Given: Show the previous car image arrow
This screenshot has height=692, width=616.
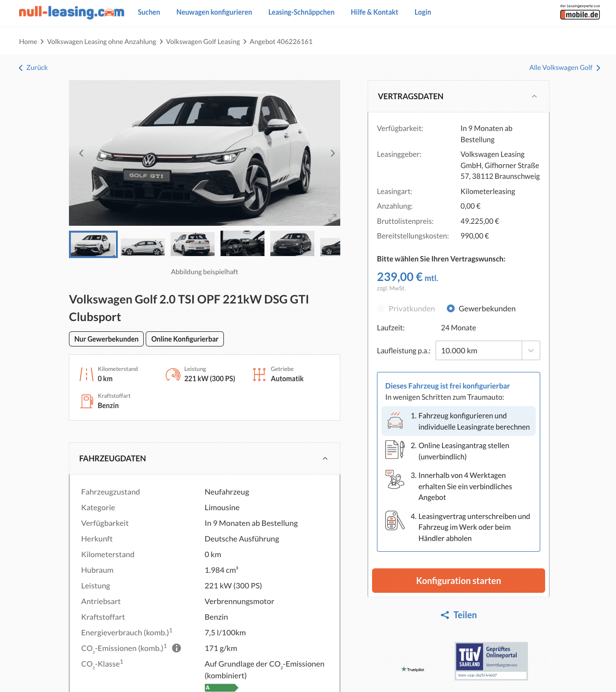Looking at the screenshot, I should [82, 153].
